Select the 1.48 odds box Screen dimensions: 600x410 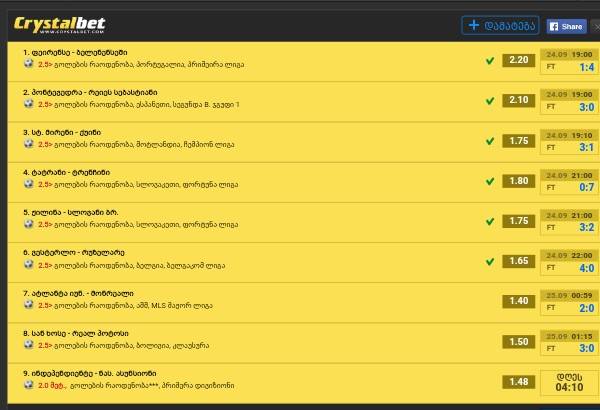coord(518,382)
